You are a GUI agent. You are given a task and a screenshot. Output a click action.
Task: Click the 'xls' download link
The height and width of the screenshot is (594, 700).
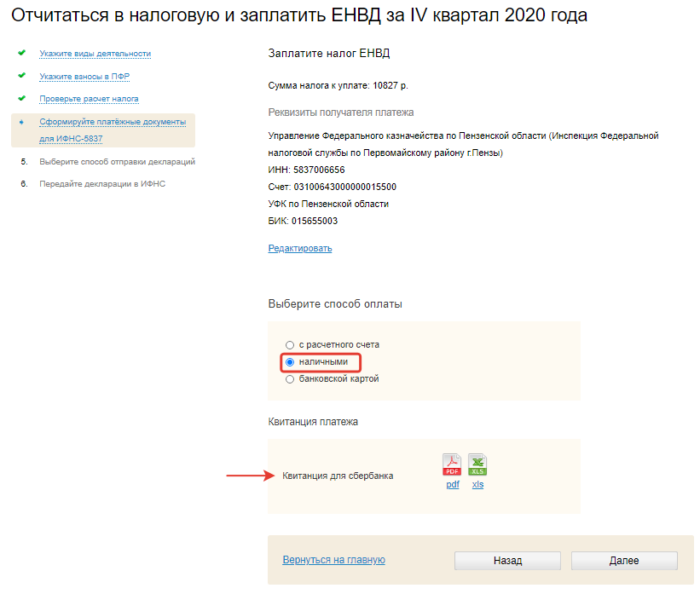[477, 484]
